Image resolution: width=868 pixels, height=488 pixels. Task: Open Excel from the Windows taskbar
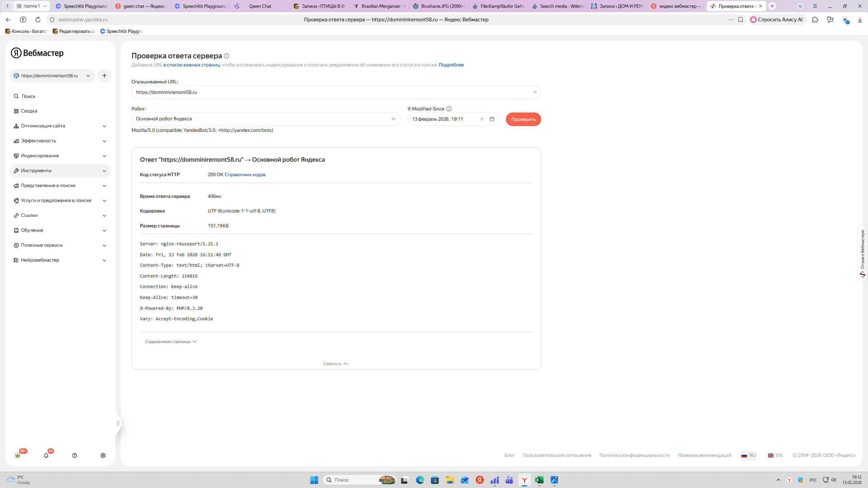point(539,480)
